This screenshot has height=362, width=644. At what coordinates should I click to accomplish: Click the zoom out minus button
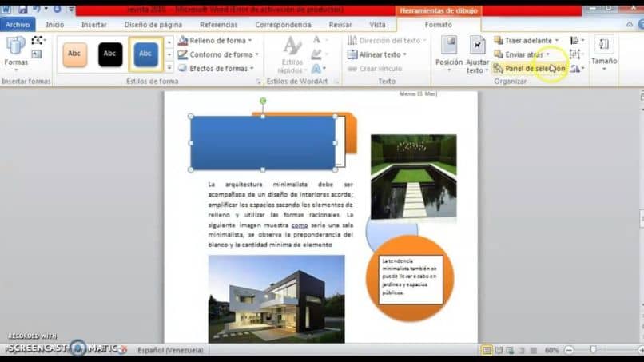(569, 350)
